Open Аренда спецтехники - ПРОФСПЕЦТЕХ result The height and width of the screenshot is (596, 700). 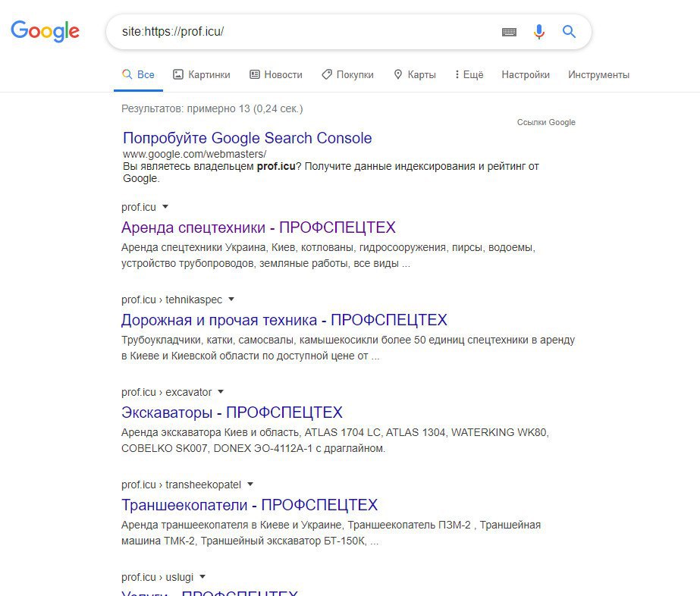coord(259,227)
